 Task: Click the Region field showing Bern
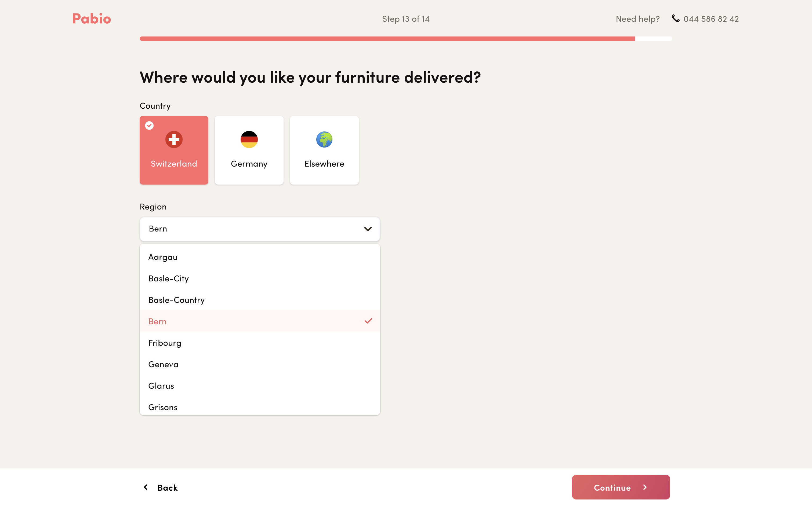248,229
